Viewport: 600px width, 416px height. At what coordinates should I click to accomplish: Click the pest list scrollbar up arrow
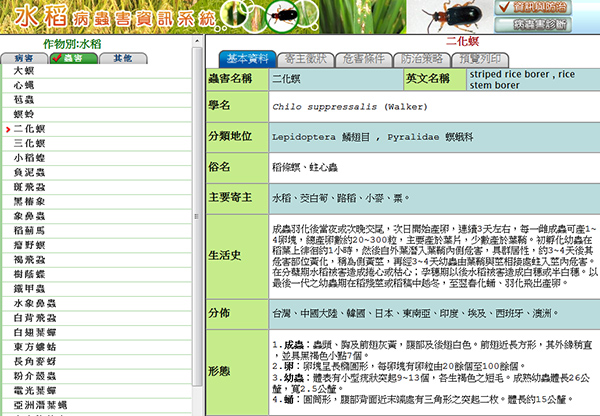point(197,41)
